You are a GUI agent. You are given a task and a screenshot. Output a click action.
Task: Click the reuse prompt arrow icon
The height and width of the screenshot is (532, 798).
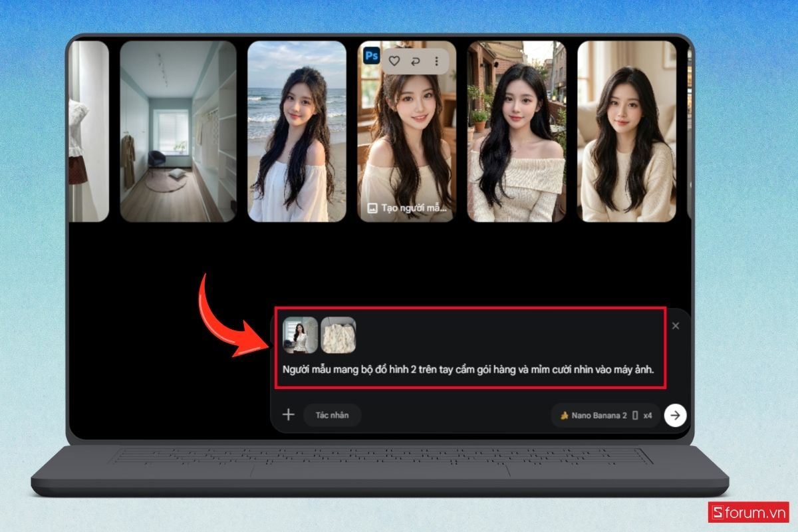[x=416, y=61]
